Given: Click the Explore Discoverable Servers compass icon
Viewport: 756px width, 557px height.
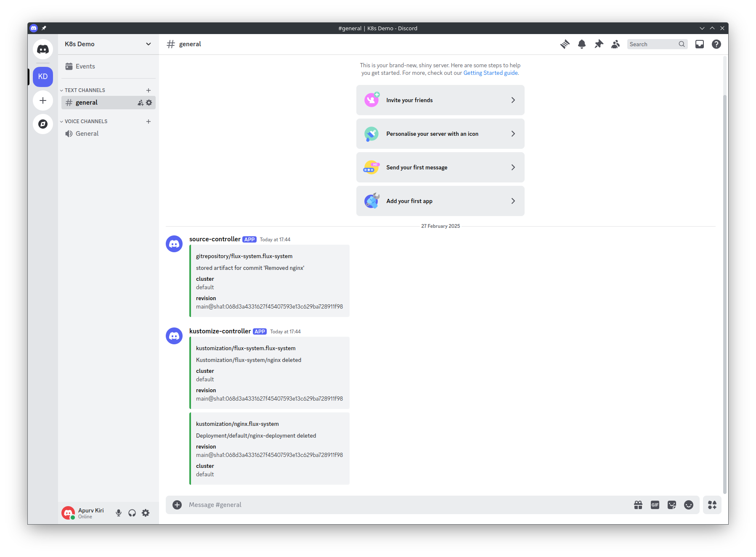Looking at the screenshot, I should [x=43, y=124].
